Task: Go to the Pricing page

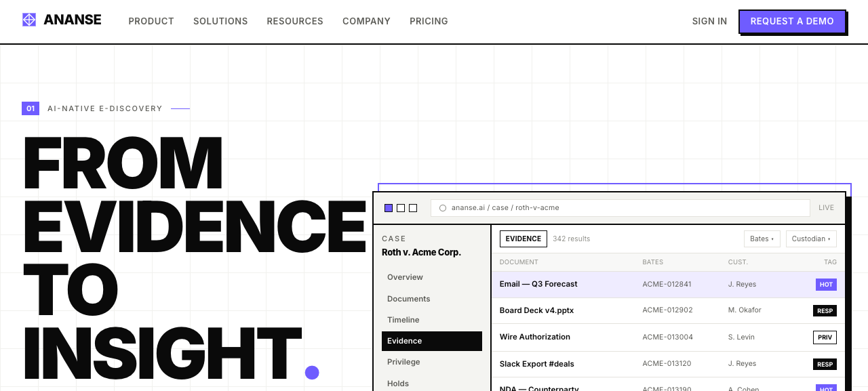Action: point(429,21)
